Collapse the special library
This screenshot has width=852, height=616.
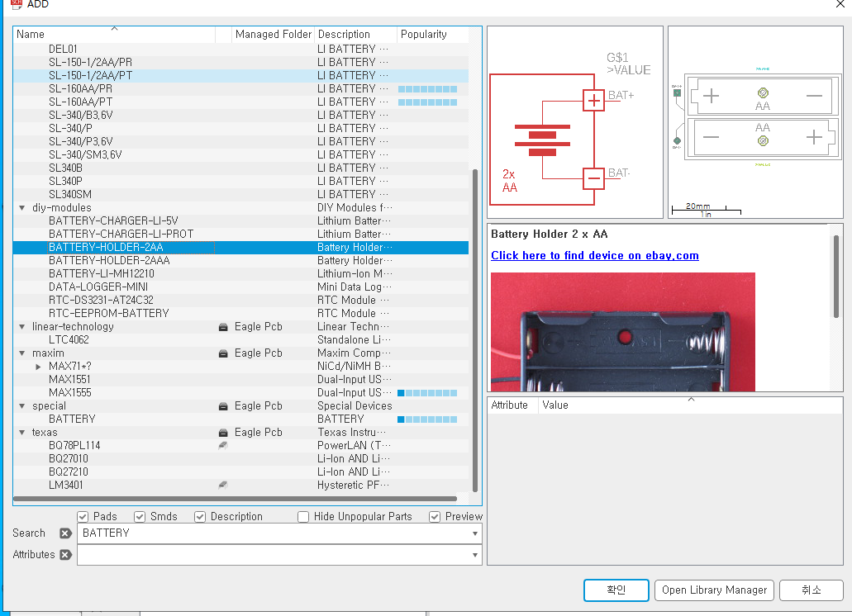[x=21, y=406]
